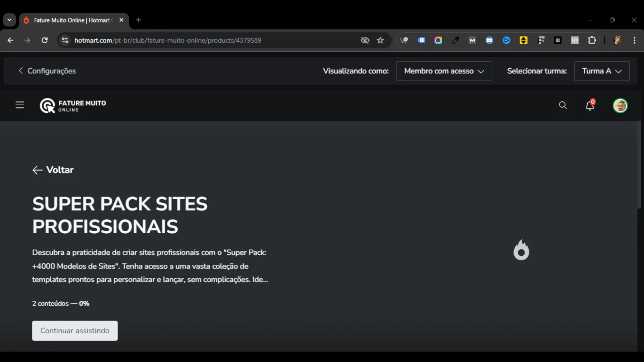Image resolution: width=644 pixels, height=362 pixels.
Task: Expand the Turma A dropdown
Action: pyautogui.click(x=602, y=71)
